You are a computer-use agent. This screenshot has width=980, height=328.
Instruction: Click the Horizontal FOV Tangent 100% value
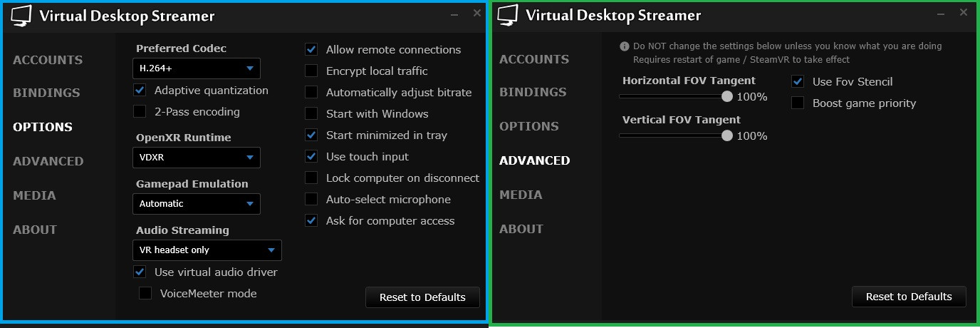pyautogui.click(x=752, y=97)
